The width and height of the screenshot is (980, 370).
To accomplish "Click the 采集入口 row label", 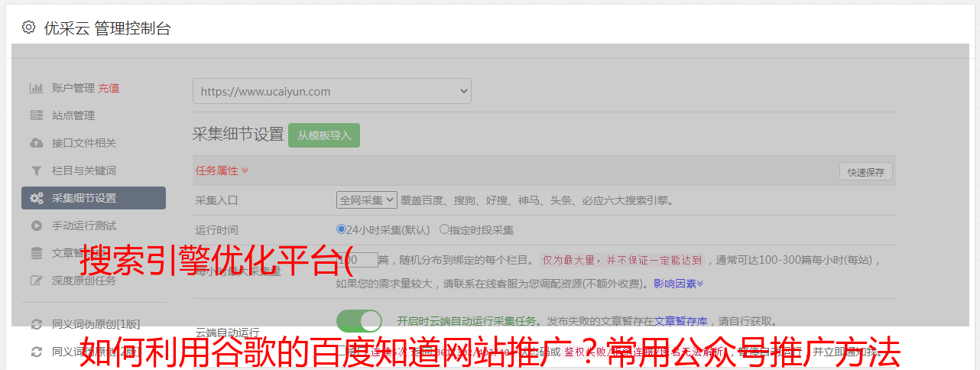I will [x=217, y=200].
